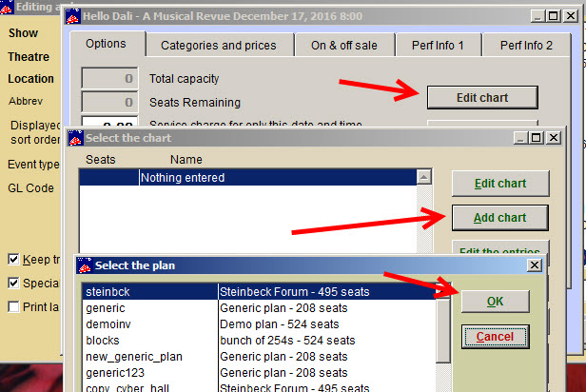586x392 pixels.
Task: Confirm plan selection with OK
Action: point(496,302)
